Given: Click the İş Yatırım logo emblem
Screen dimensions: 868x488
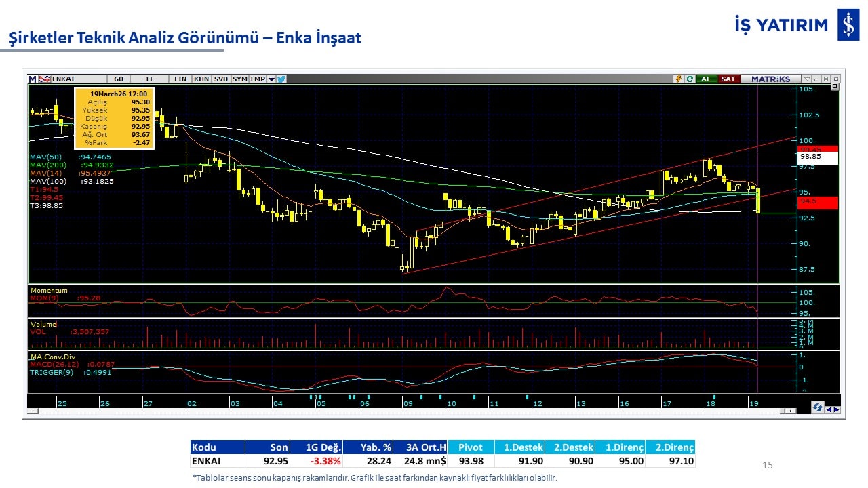Looking at the screenshot, I should 848,26.
